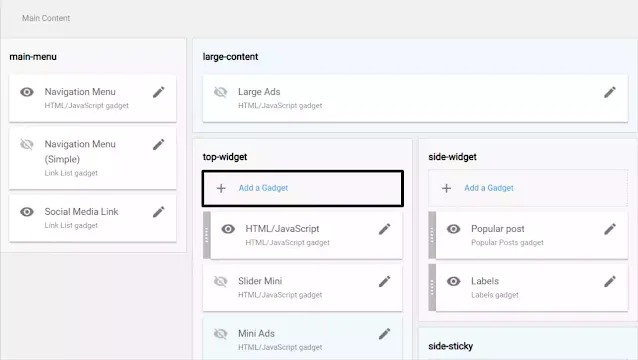Screen dimensions: 638x360
Task: Hide the HTML/JavaScript gadget in top-widget
Action: pyautogui.click(x=228, y=229)
